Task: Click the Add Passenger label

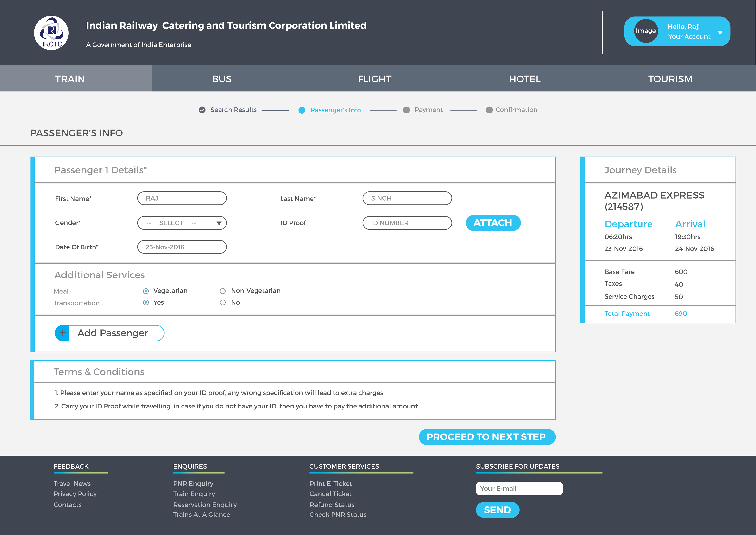Action: tap(113, 333)
